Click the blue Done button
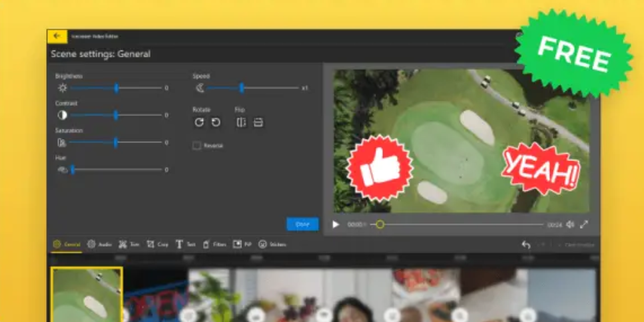Viewport: 644px width, 322px height. point(303,224)
